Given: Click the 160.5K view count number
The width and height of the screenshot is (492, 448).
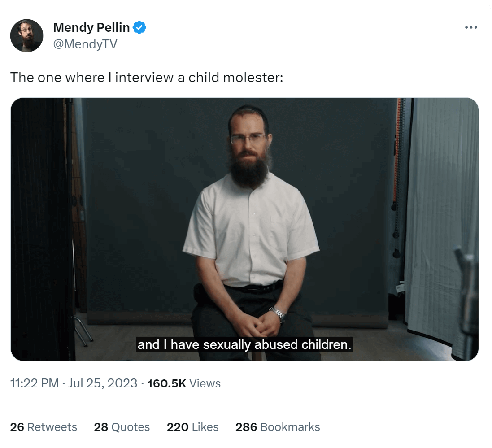Looking at the screenshot, I should (166, 383).
